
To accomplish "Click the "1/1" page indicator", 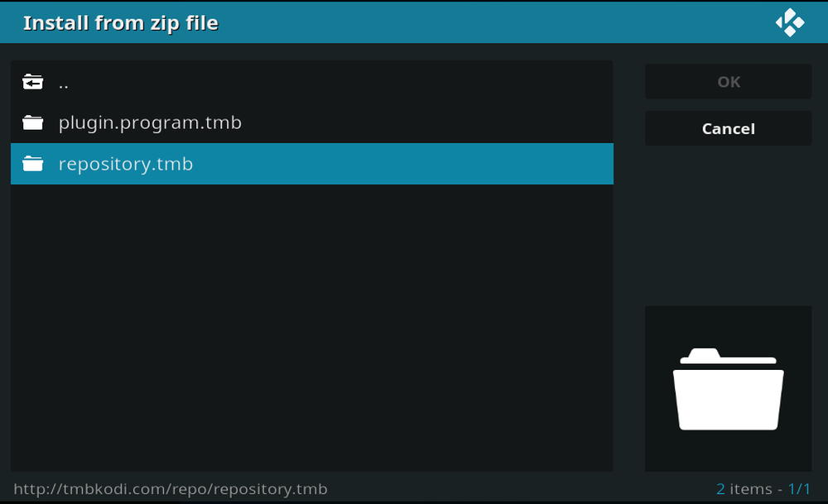I will coord(799,489).
